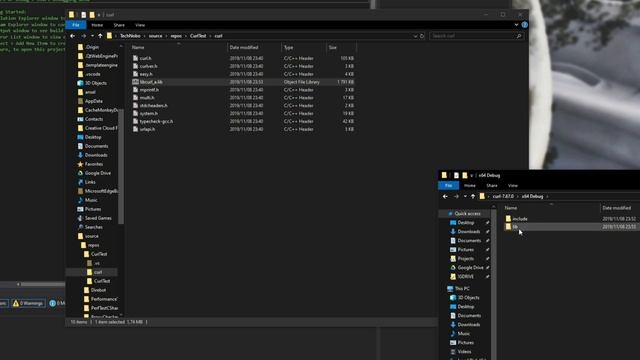The height and width of the screenshot is (360, 640).
Task: Click Visual Studio horizontal scrollbar
Action: click(42, 284)
